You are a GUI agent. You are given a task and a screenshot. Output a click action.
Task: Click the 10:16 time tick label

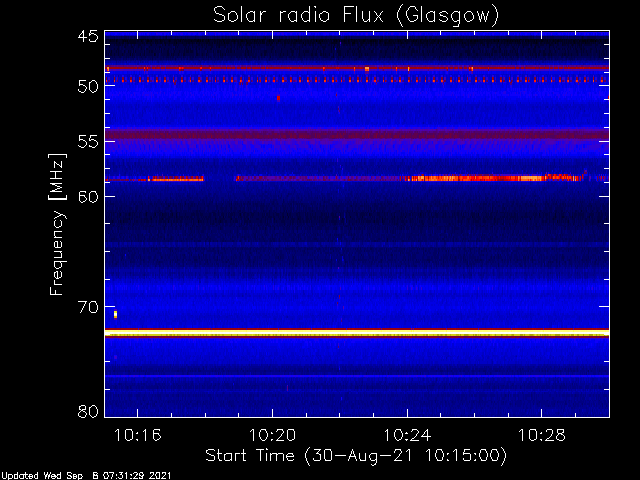[138, 436]
